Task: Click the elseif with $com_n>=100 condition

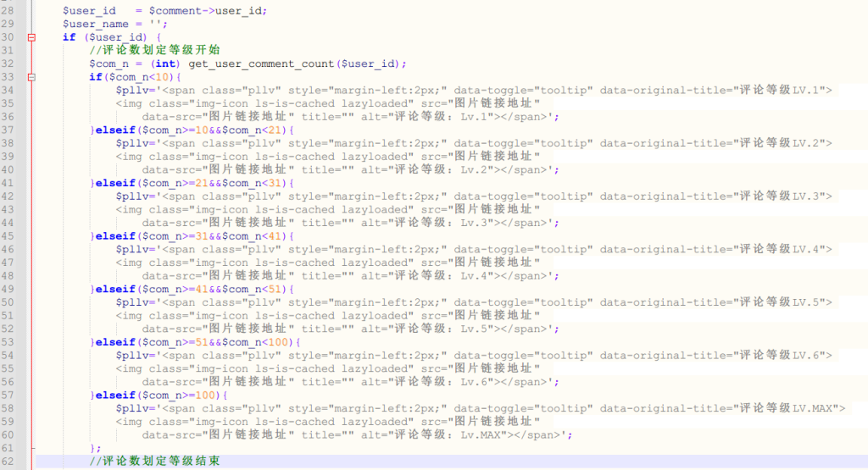Action: tap(114, 395)
